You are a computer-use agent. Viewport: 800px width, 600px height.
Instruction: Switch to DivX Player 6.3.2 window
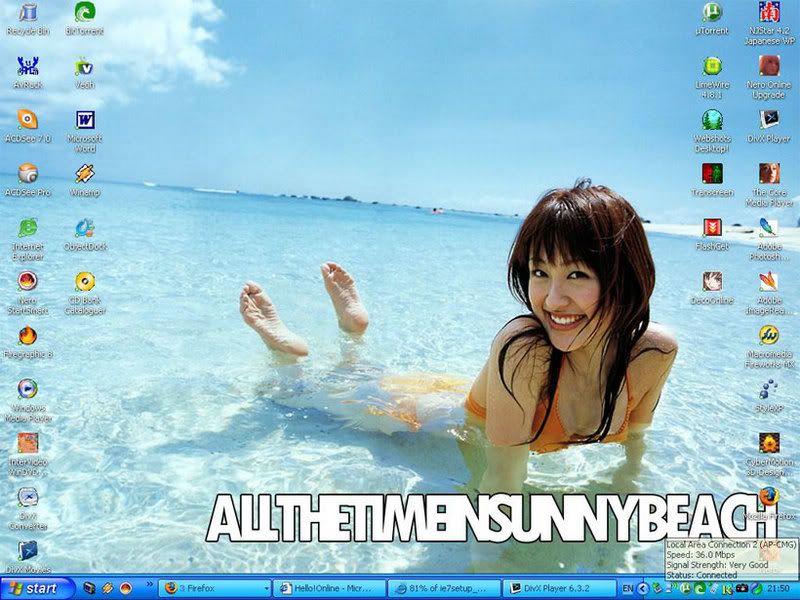(x=559, y=589)
